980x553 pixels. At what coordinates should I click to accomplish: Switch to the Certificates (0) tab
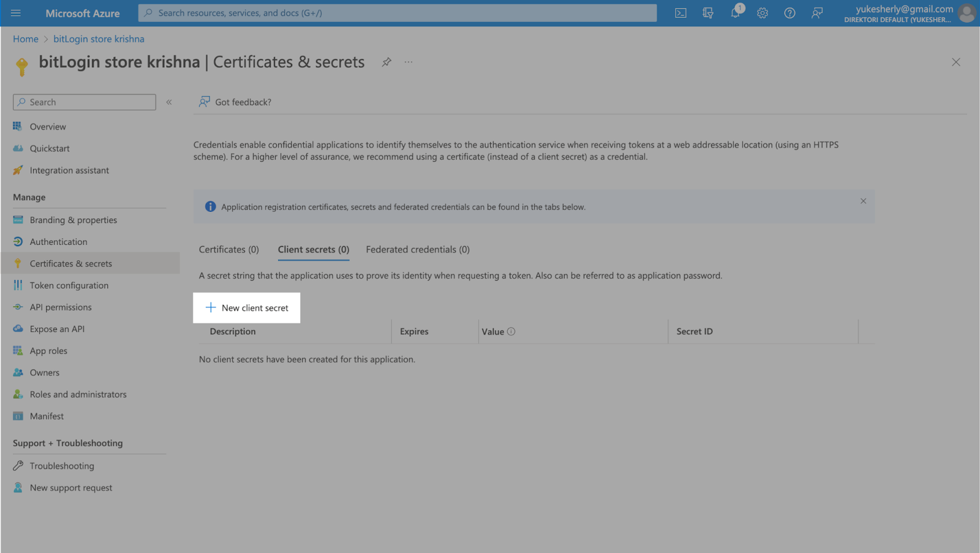click(x=229, y=249)
